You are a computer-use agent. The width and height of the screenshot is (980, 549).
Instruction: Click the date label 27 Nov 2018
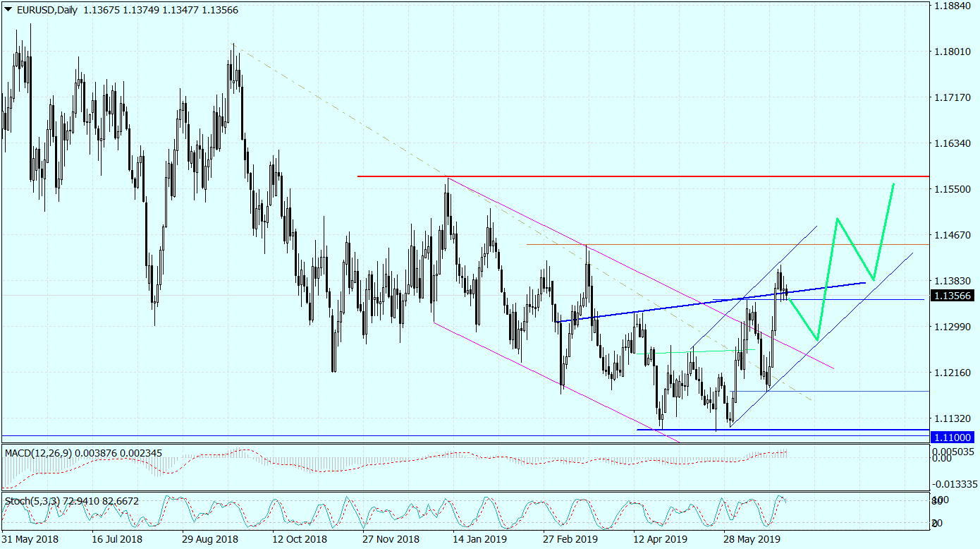[391, 540]
